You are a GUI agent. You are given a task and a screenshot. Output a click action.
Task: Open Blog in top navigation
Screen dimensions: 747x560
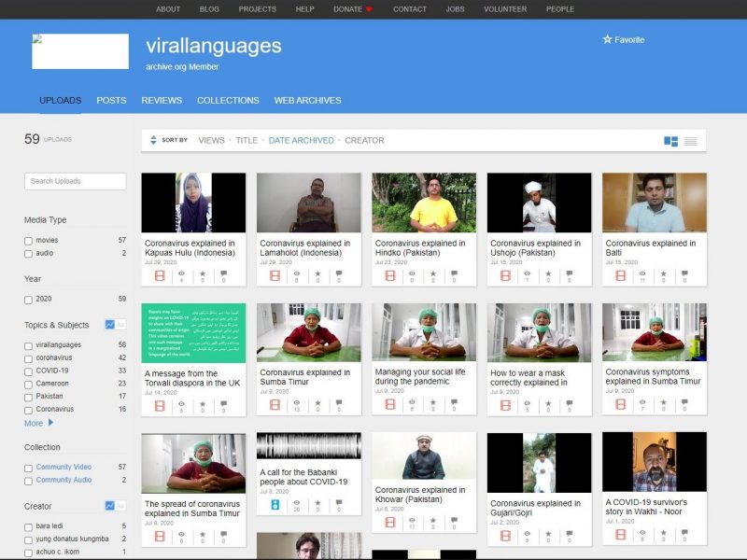tap(209, 9)
